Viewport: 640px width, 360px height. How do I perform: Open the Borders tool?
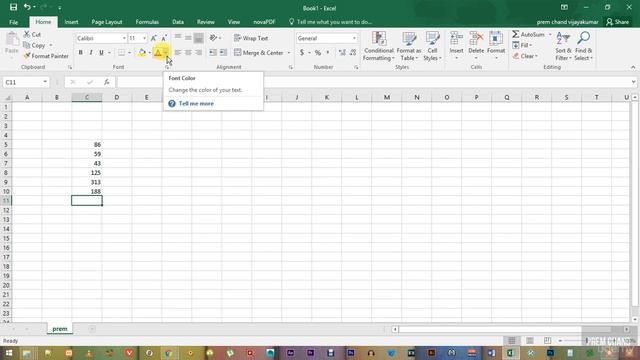[x=122, y=53]
